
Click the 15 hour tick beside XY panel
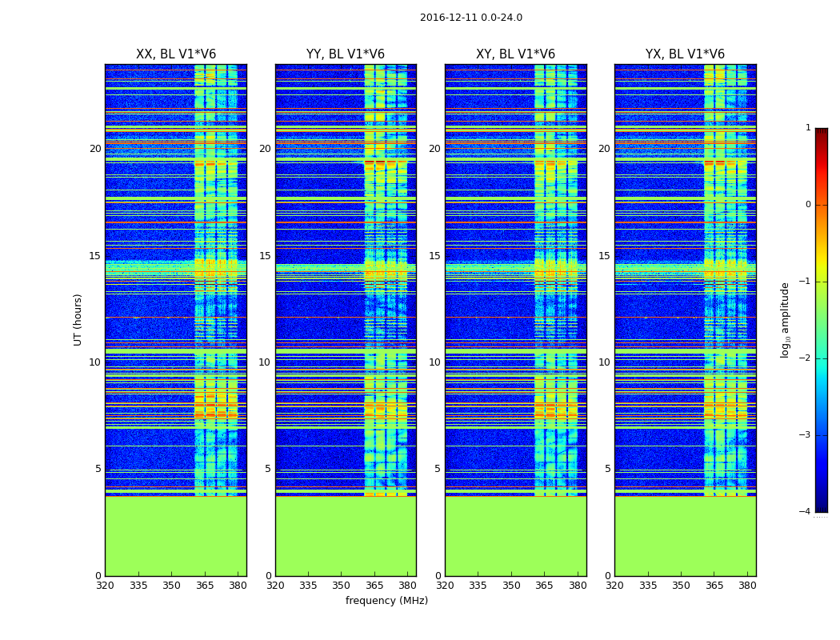click(x=434, y=255)
